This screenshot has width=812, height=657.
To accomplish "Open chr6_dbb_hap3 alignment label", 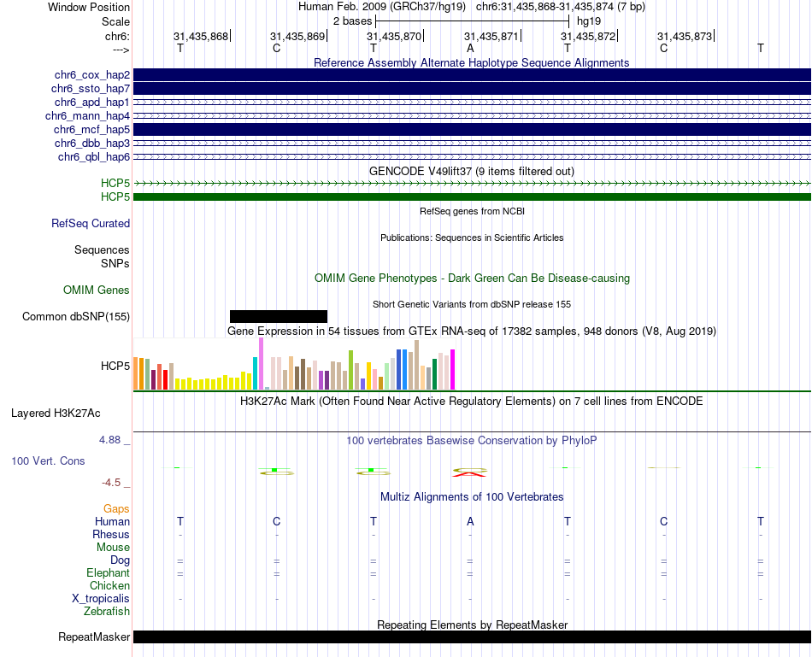I will (x=92, y=143).
